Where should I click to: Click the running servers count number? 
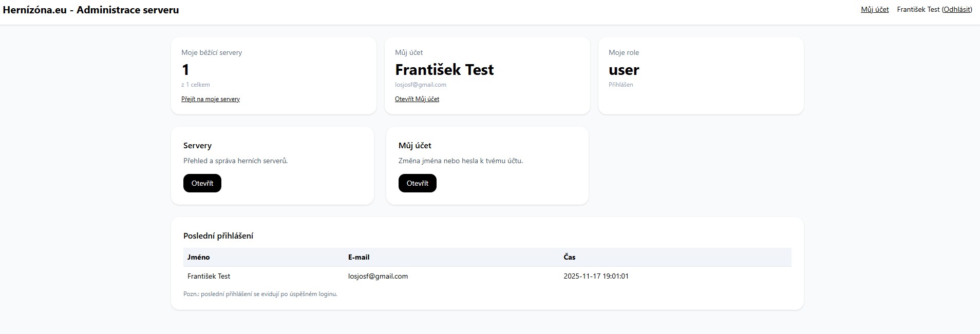tap(185, 70)
